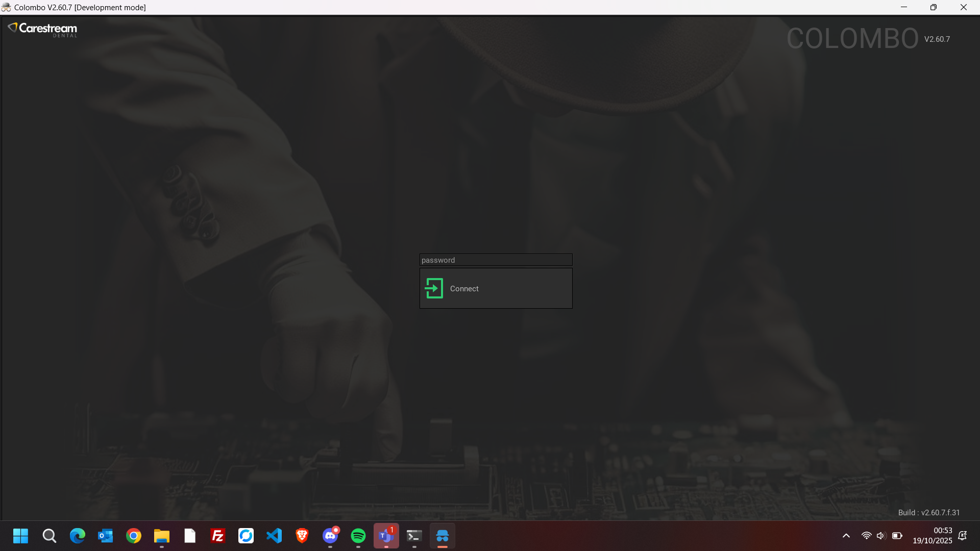
Task: Open the volume control in tray
Action: (881, 536)
